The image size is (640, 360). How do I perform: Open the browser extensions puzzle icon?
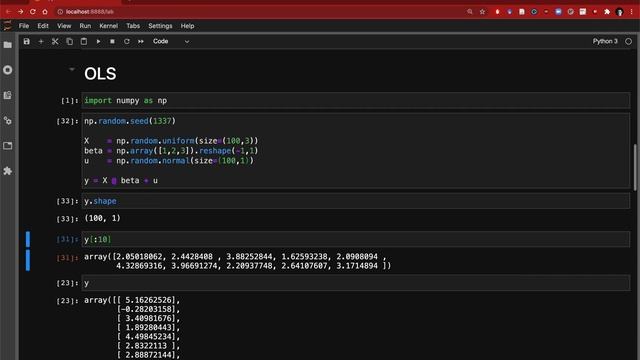coord(607,12)
